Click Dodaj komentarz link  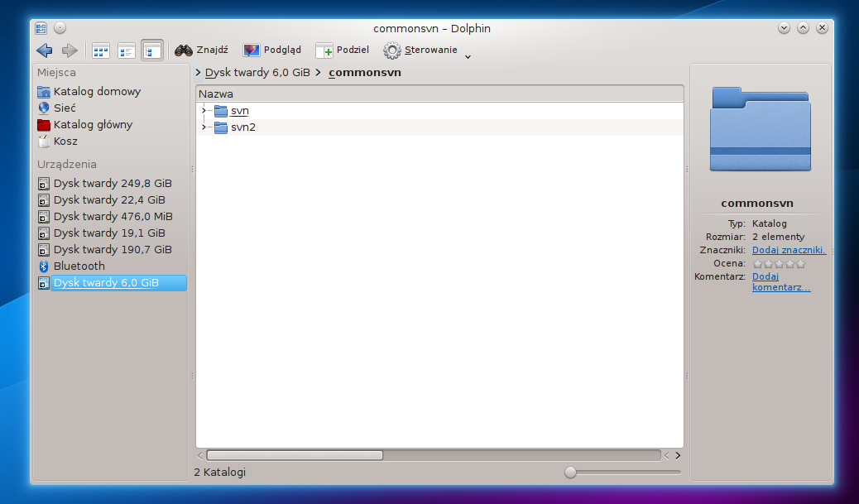click(x=780, y=282)
